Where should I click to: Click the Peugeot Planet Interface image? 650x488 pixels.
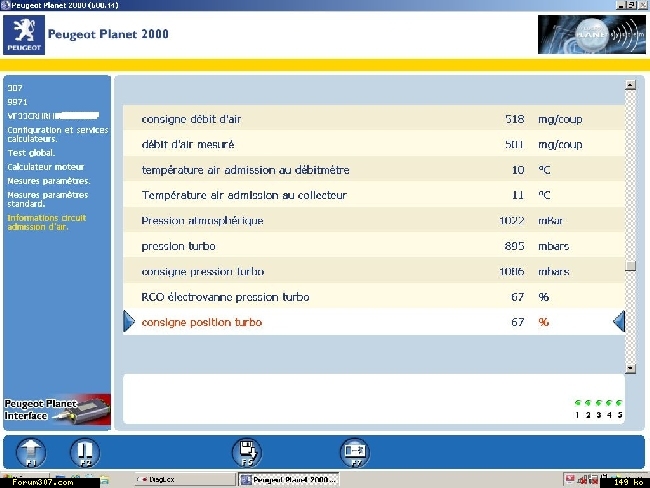[57, 409]
